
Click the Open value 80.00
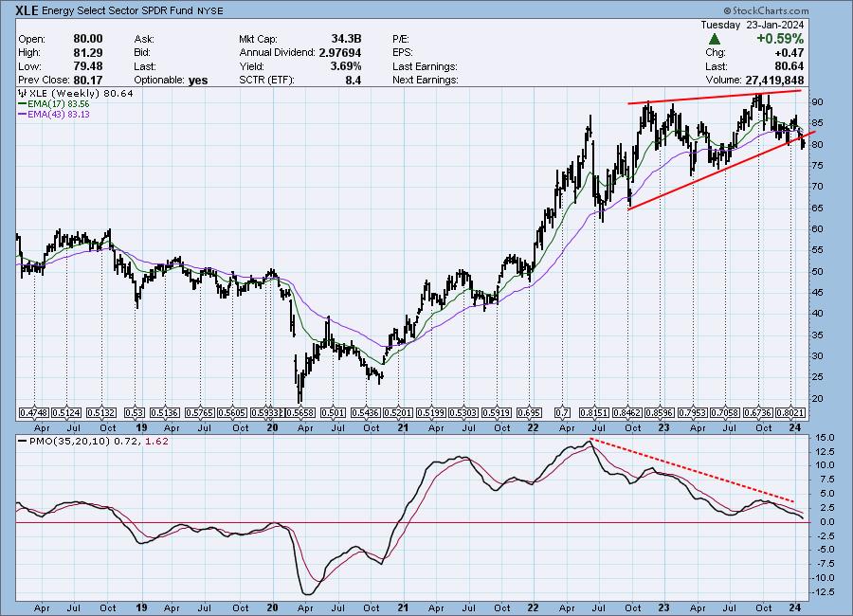click(87, 39)
